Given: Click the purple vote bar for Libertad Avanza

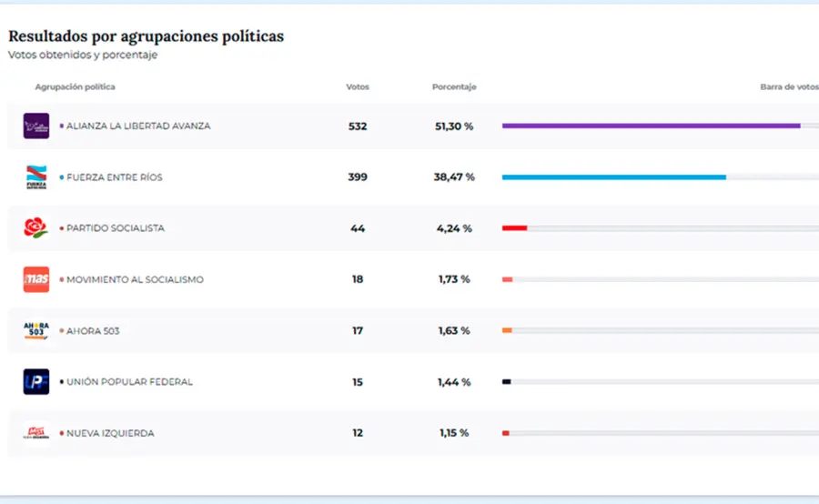Looking at the screenshot, I should [x=651, y=126].
